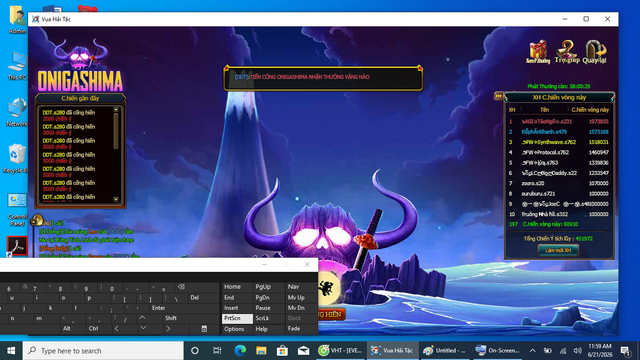This screenshot has height=360, width=640.
Task: Click Enter key on the on-screen keyboard
Action: pyautogui.click(x=158, y=308)
